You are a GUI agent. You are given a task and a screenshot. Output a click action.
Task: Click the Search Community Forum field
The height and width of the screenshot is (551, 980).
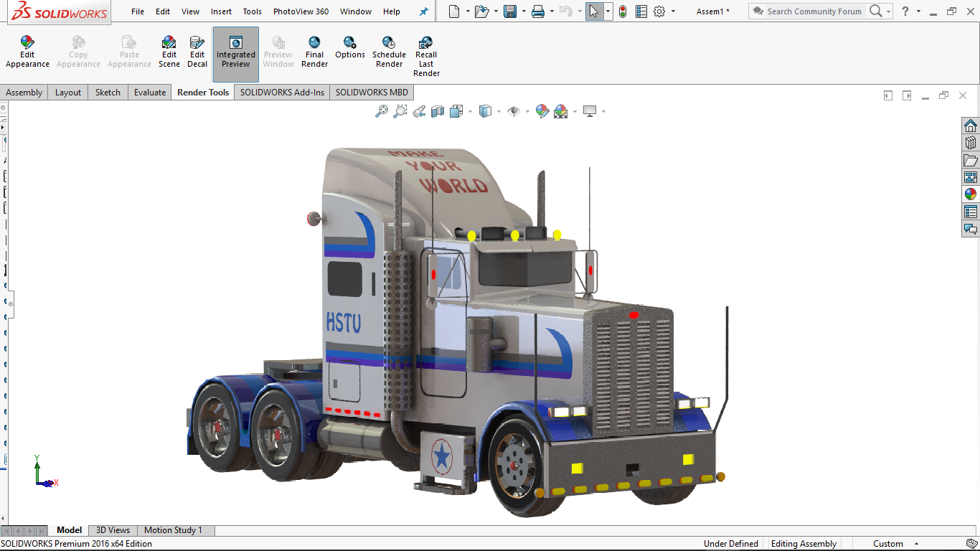pyautogui.click(x=814, y=11)
